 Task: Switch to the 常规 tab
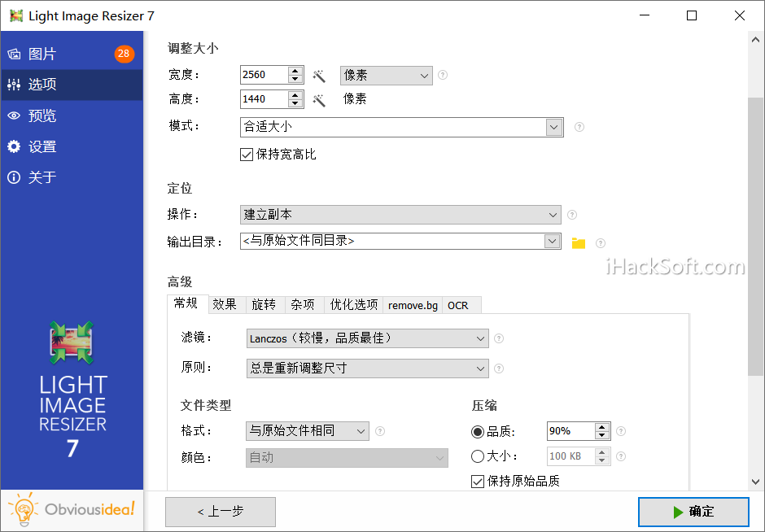[187, 303]
